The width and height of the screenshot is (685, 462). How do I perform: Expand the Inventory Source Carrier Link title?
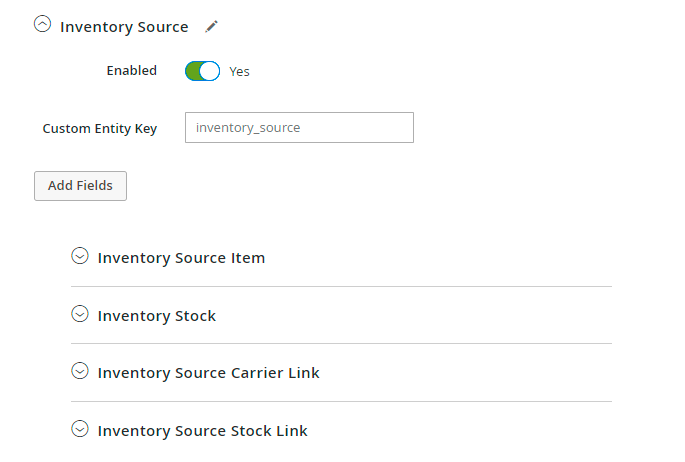208,373
